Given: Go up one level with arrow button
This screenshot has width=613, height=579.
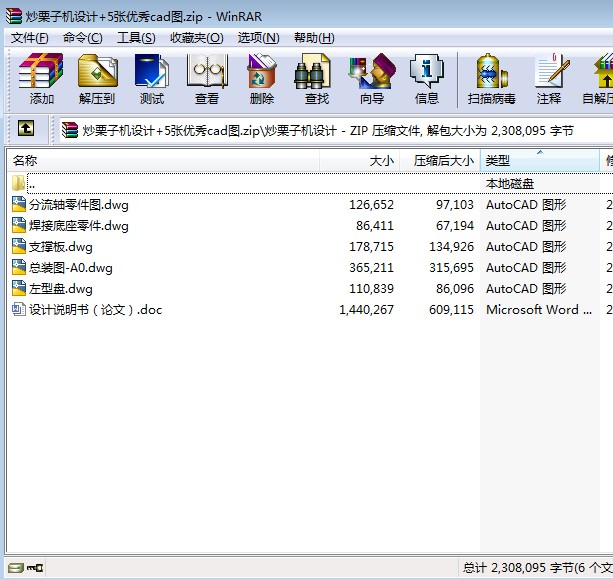Looking at the screenshot, I should (x=26, y=128).
